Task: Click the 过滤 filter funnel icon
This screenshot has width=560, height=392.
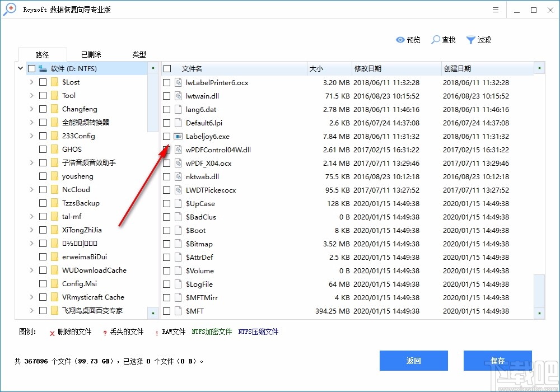Action: coord(470,40)
